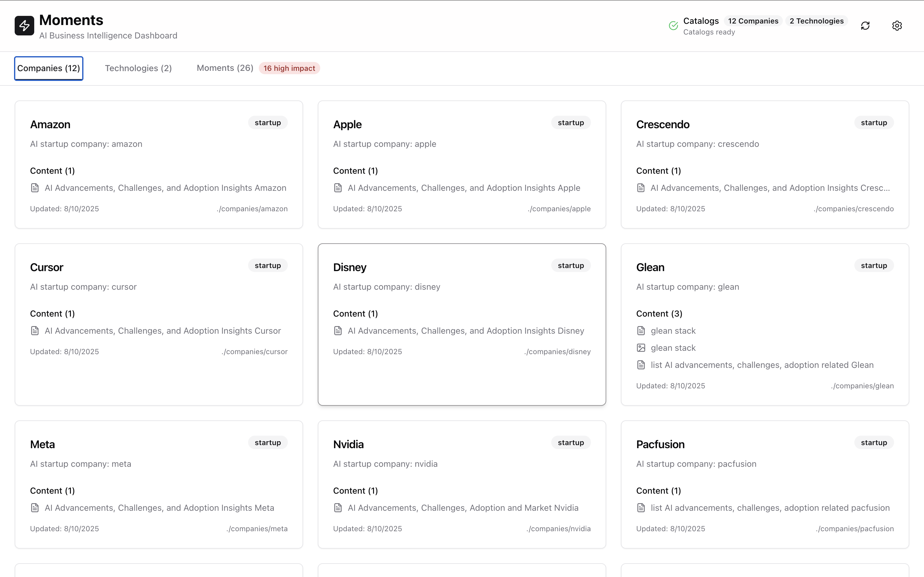The width and height of the screenshot is (924, 577).
Task: Click document icon in Crescendo card
Action: [x=641, y=188]
